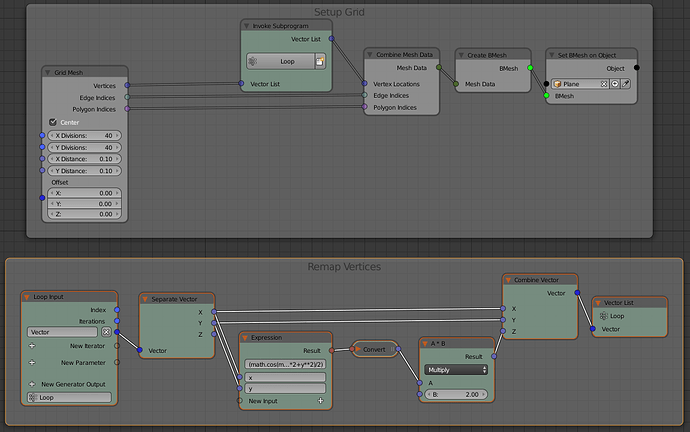Click the x variable field in Expression
This screenshot has width=690, height=432.
point(285,377)
